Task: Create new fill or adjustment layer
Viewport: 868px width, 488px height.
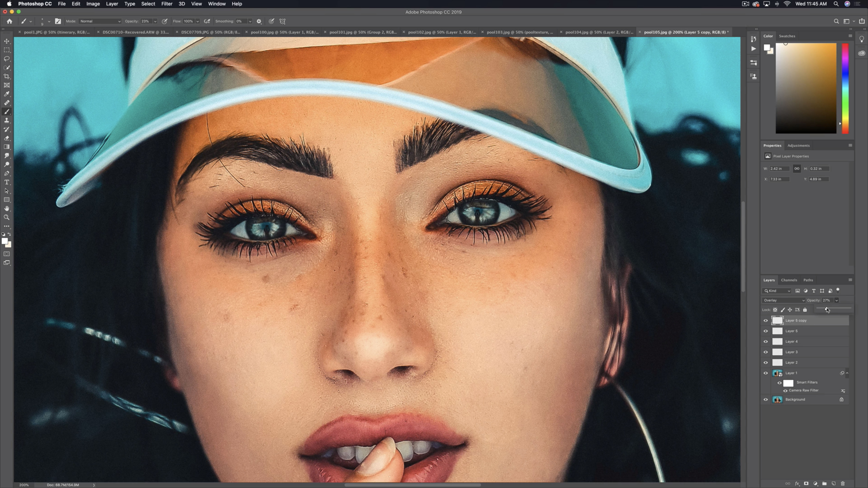Action: pyautogui.click(x=815, y=483)
